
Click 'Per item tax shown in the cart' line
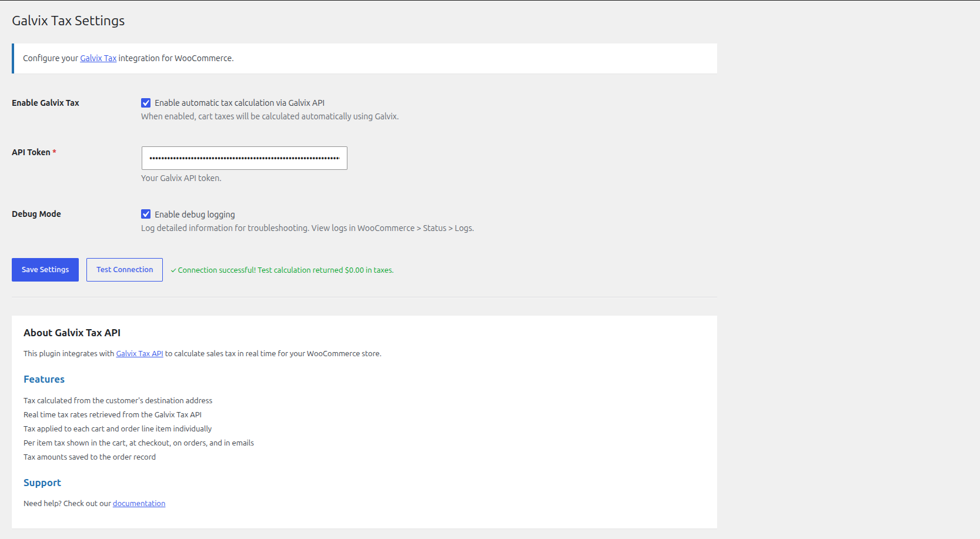tap(139, 443)
